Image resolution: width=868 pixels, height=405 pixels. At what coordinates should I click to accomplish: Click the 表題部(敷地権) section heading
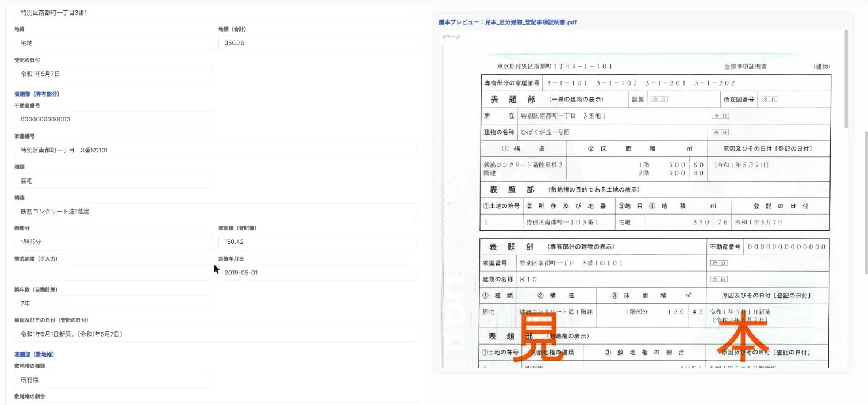click(x=34, y=354)
